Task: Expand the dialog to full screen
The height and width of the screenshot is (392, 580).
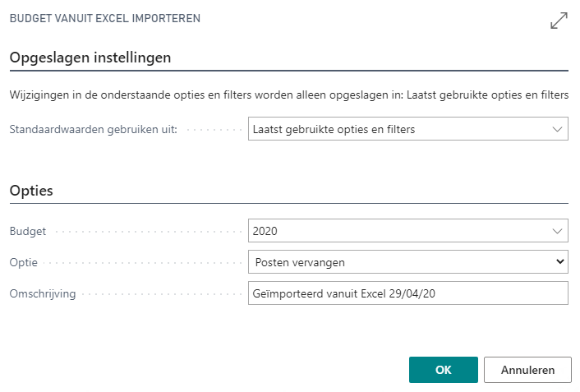Action: (559, 21)
